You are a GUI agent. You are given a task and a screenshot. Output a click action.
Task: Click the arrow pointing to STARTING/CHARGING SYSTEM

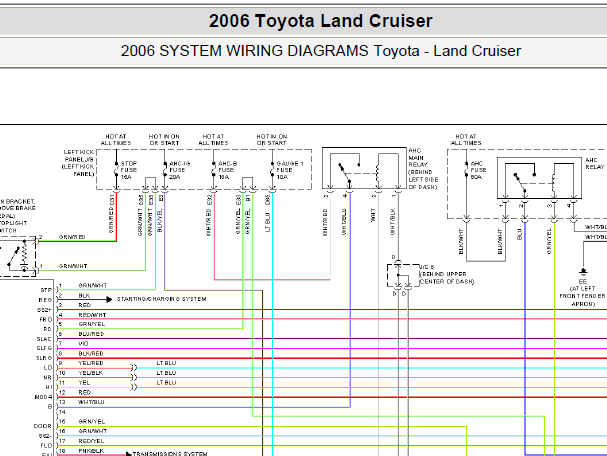pyautogui.click(x=109, y=299)
